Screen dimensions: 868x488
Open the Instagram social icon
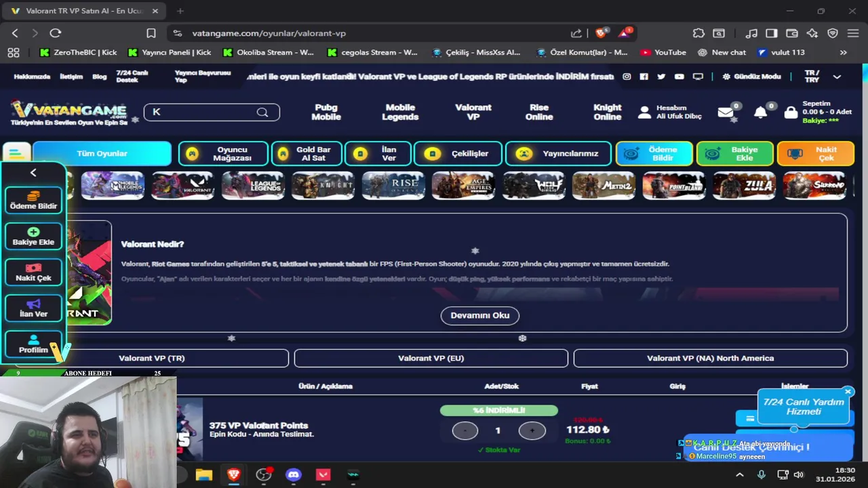pyautogui.click(x=627, y=77)
